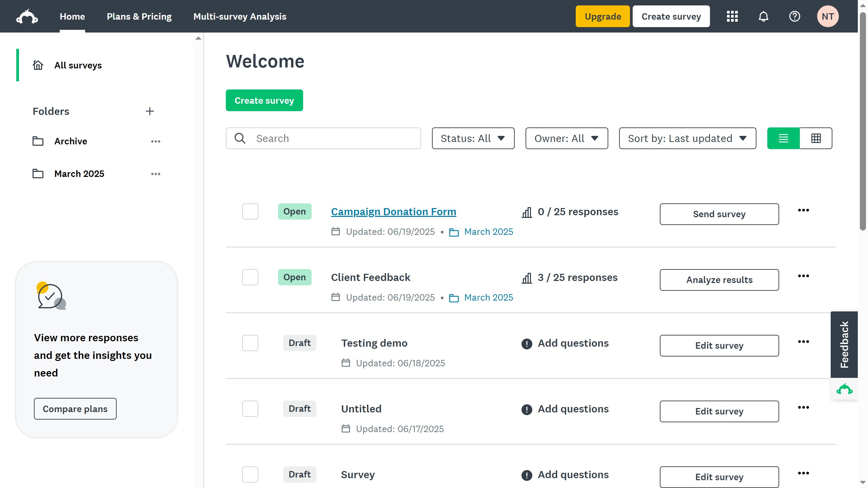The height and width of the screenshot is (488, 868).
Task: Check the Client Feedback survey row
Action: [x=250, y=277]
